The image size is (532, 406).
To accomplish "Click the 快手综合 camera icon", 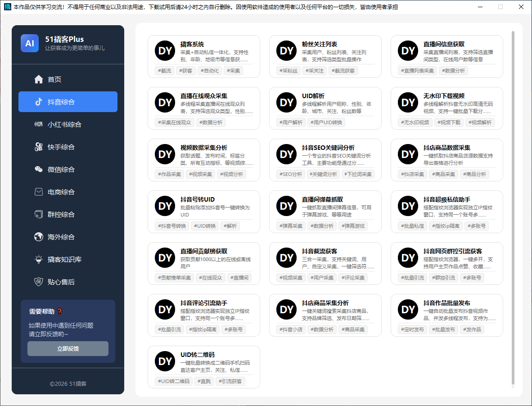I will tap(39, 147).
